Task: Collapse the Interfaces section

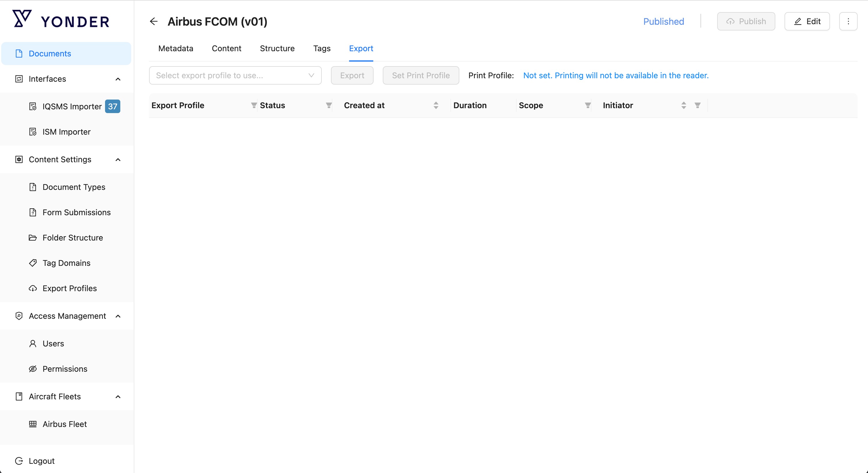Action: (118, 79)
